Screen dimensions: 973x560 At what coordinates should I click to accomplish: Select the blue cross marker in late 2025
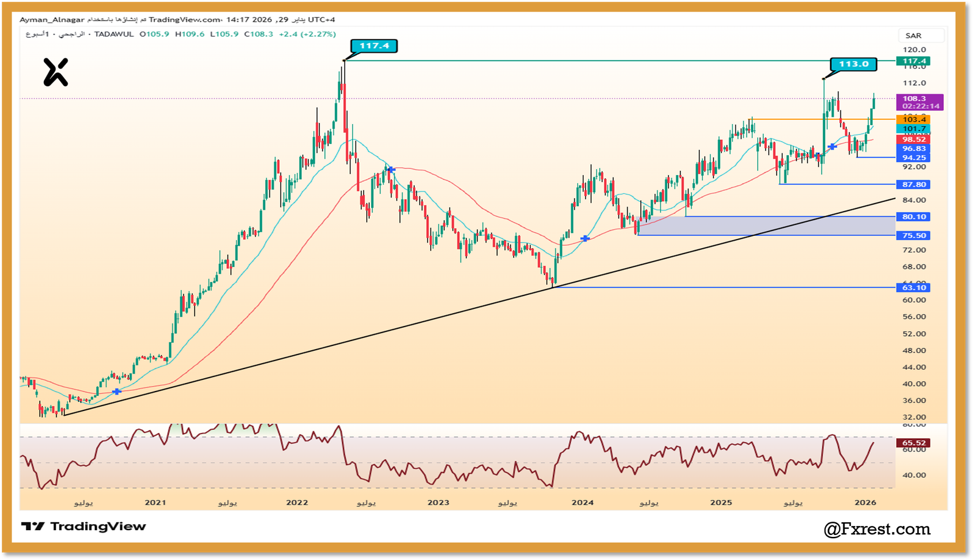[x=832, y=147]
